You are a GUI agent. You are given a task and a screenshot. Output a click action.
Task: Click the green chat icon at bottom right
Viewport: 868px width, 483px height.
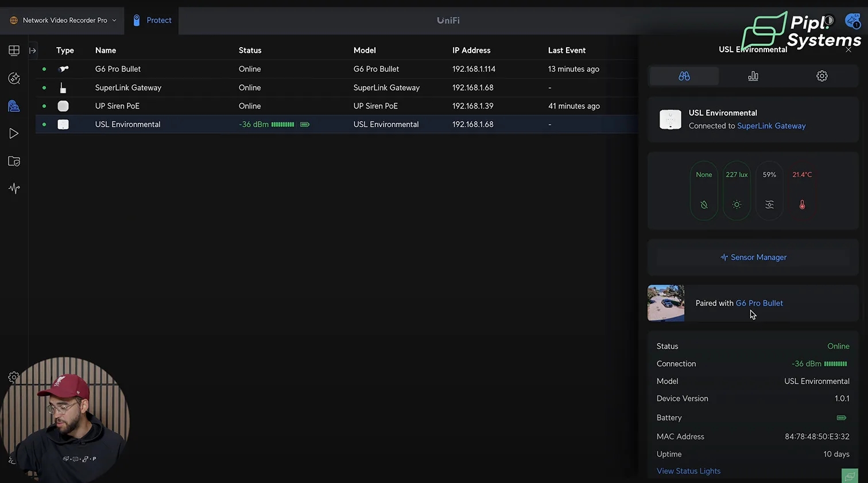(x=850, y=476)
